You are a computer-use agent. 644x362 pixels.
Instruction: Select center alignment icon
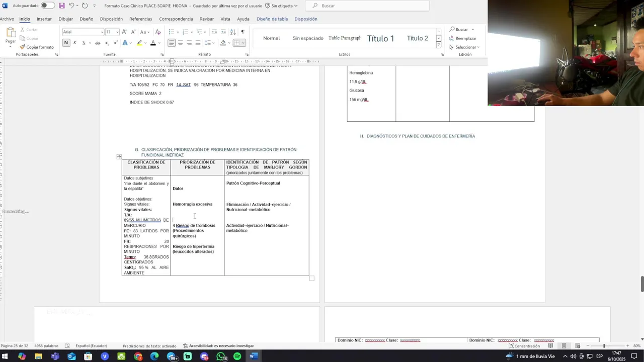(181, 43)
